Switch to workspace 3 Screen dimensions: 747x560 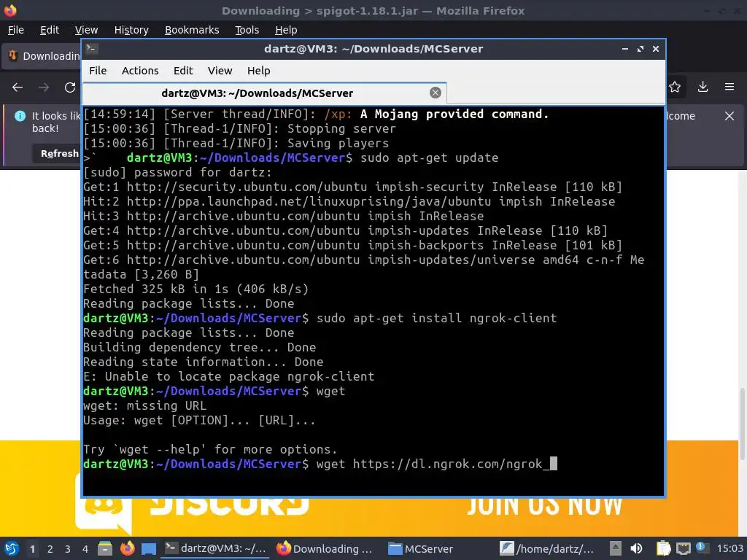click(x=67, y=549)
